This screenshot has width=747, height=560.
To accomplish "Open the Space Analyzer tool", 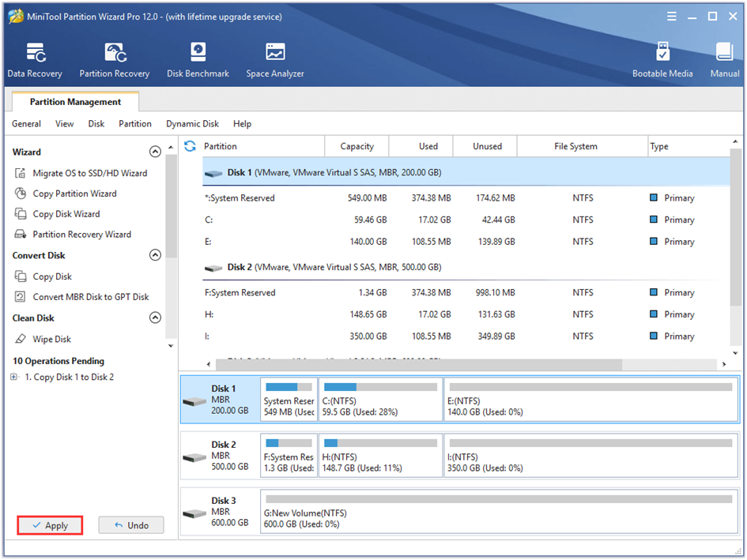I will (275, 59).
